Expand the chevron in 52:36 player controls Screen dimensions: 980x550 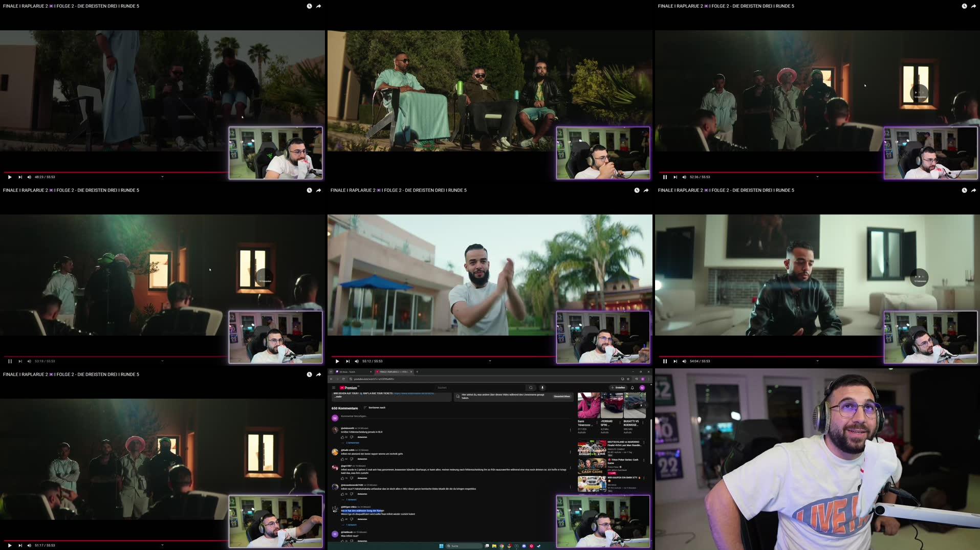(x=817, y=177)
